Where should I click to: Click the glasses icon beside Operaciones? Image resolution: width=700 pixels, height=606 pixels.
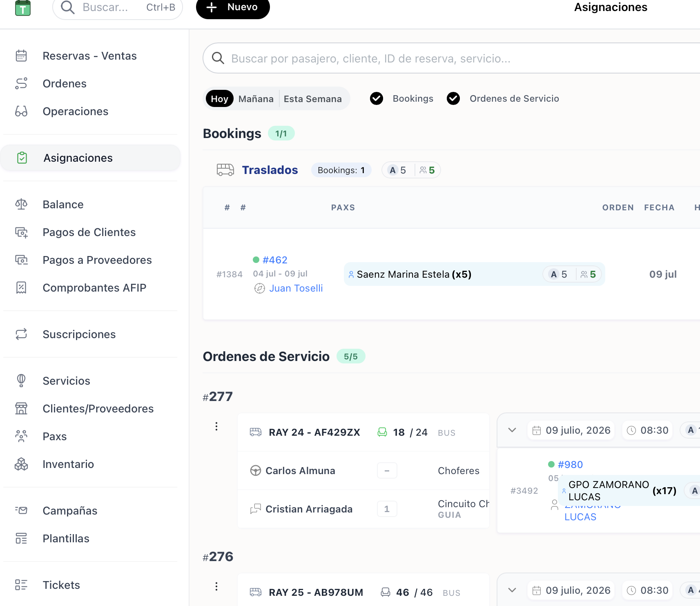click(21, 111)
